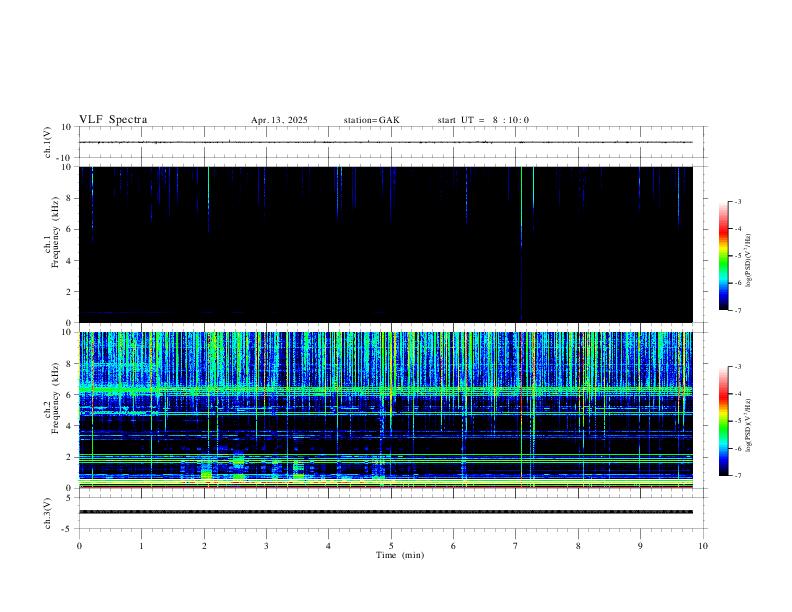
Task: Click the Time (min) axis label
Action: (x=400, y=555)
